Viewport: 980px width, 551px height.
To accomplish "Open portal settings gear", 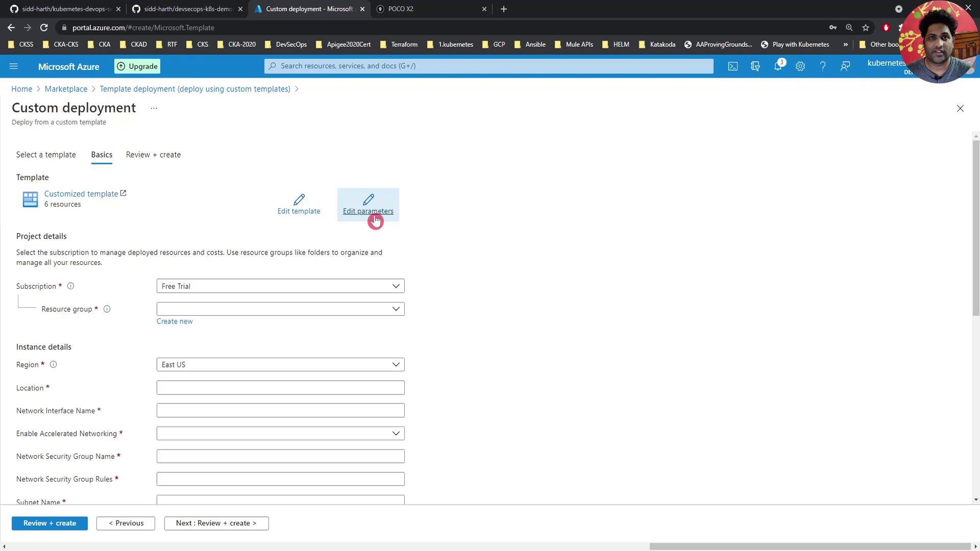I will point(800,66).
